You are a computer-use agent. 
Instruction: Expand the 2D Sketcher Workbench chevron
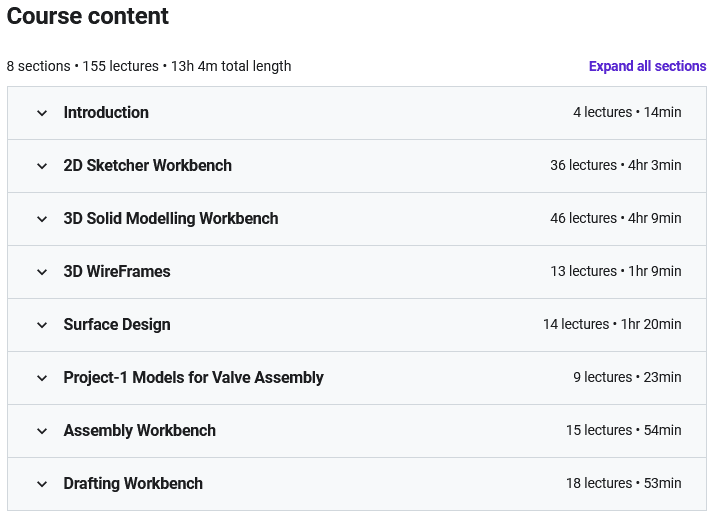coord(42,166)
